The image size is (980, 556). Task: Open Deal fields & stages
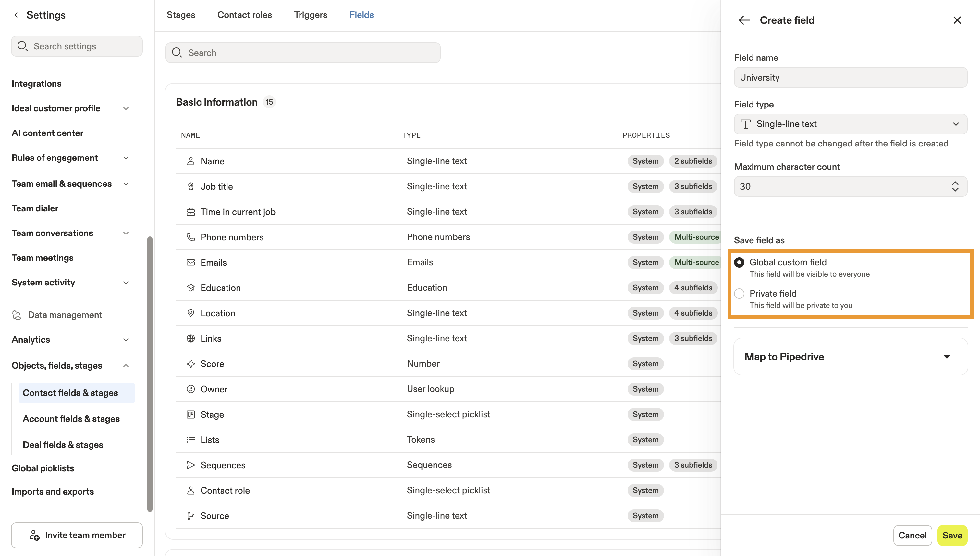63,445
